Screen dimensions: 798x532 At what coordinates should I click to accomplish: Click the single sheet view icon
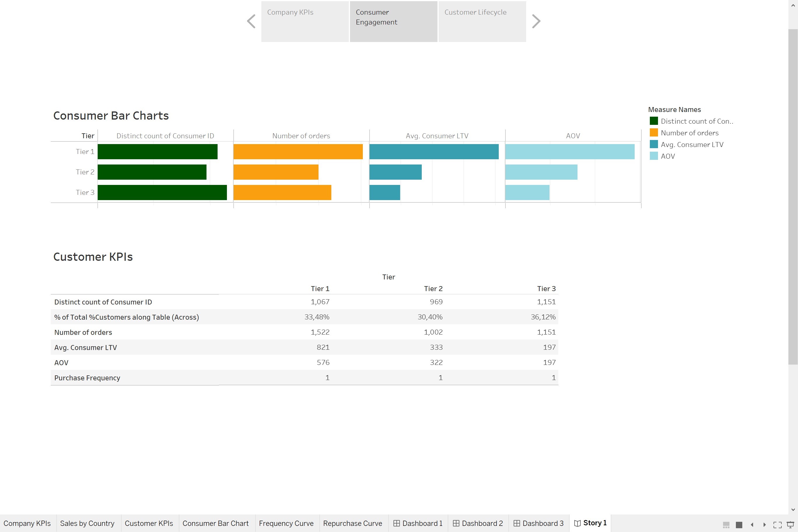(739, 524)
